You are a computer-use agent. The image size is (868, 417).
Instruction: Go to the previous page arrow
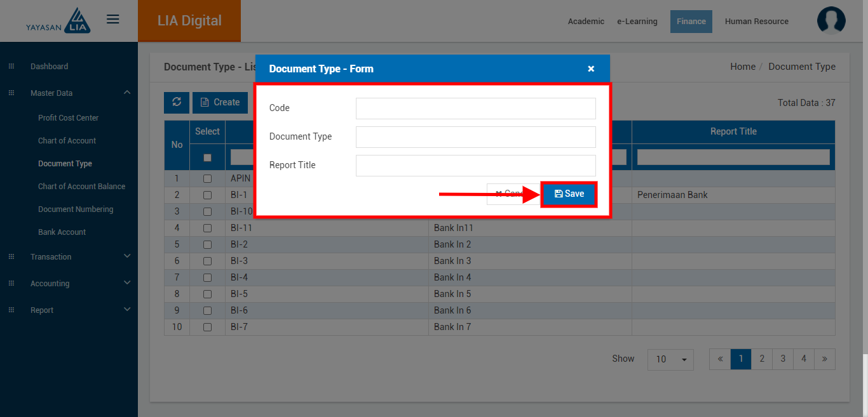point(720,359)
